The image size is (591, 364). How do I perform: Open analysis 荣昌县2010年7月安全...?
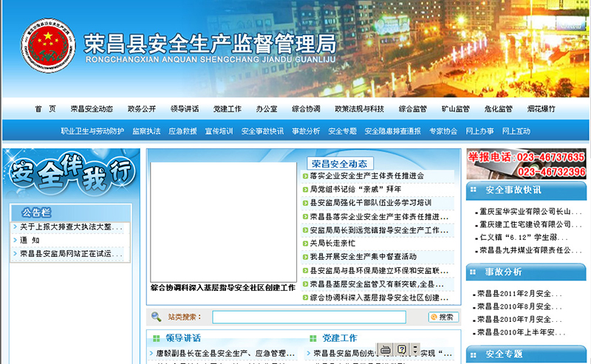(519, 320)
